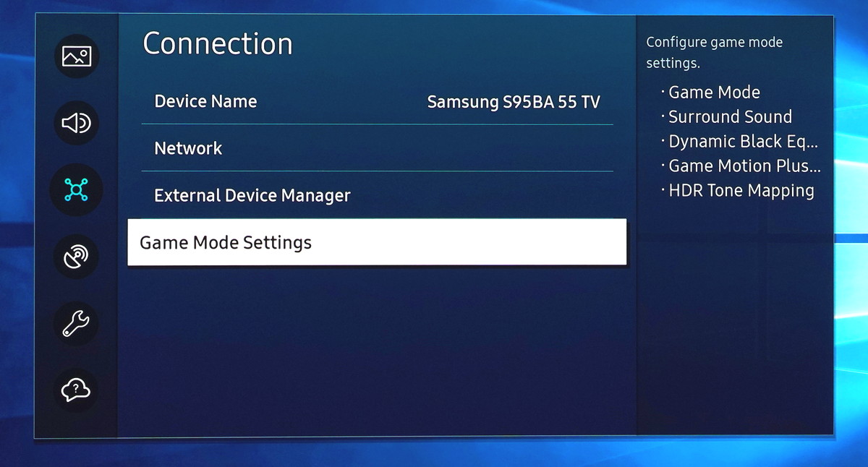Open the Network menu item
This screenshot has width=868, height=467.
point(377,148)
